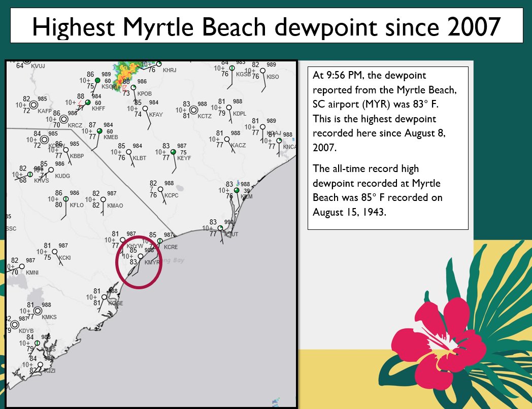The image size is (532, 409).
Task: Click the KISO station label
Action: click(273, 77)
